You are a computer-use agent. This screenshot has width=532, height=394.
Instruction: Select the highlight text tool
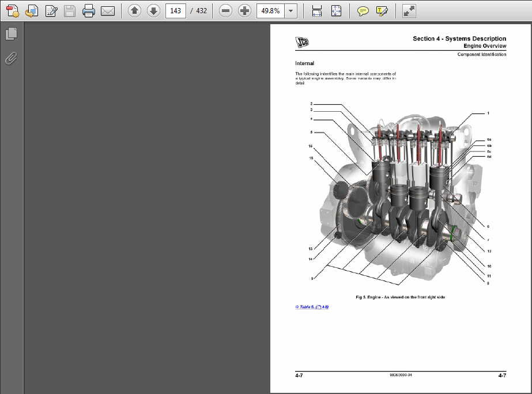point(381,10)
